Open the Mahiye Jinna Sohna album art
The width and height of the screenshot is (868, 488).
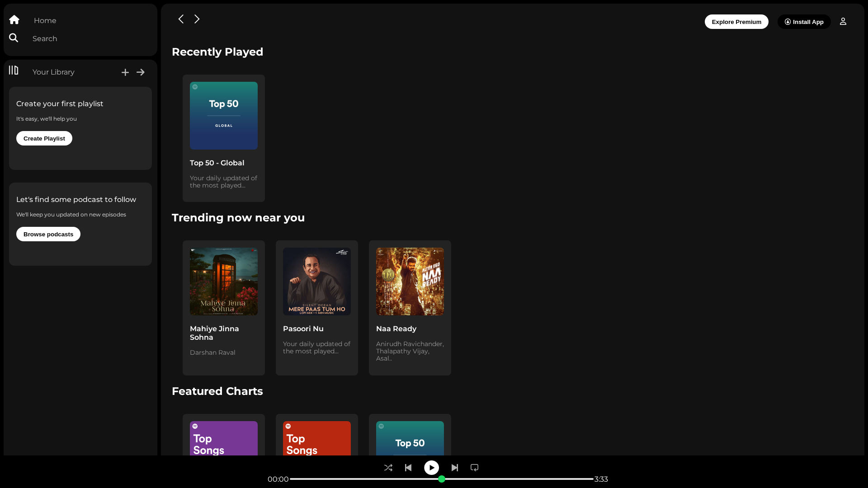(224, 282)
